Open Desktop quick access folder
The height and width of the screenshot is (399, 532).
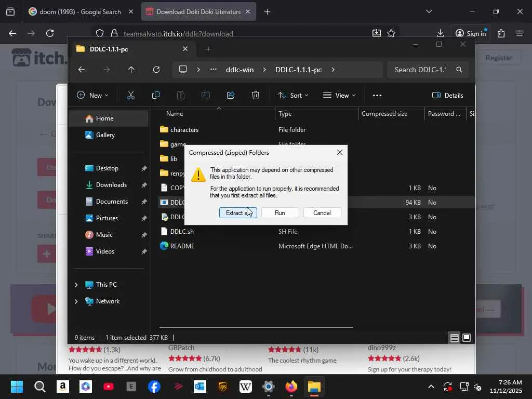click(109, 168)
